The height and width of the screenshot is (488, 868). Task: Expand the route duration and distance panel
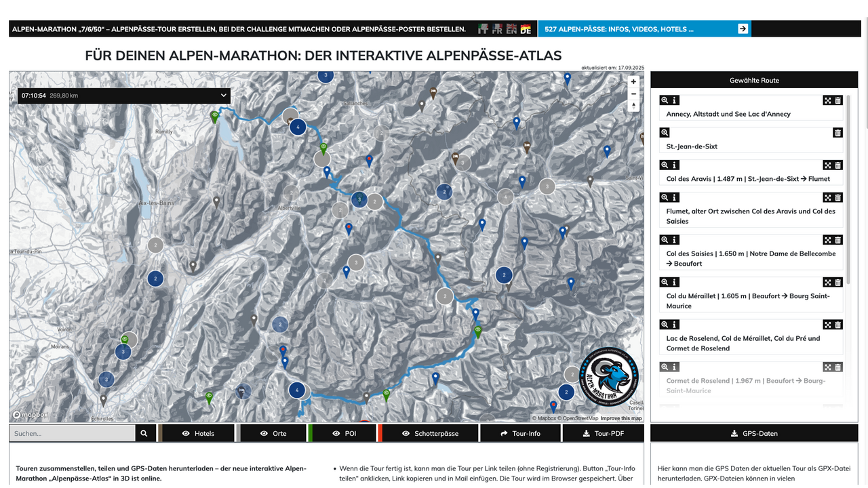pos(224,96)
